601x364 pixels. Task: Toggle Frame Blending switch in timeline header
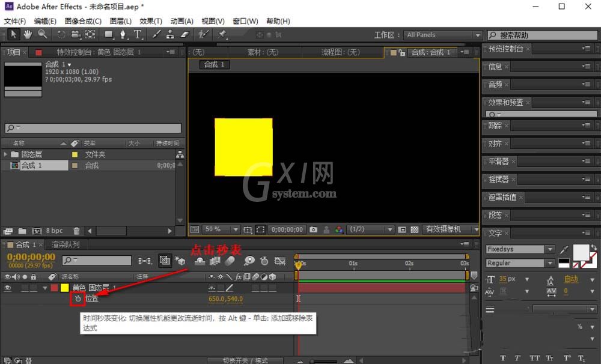[215, 261]
